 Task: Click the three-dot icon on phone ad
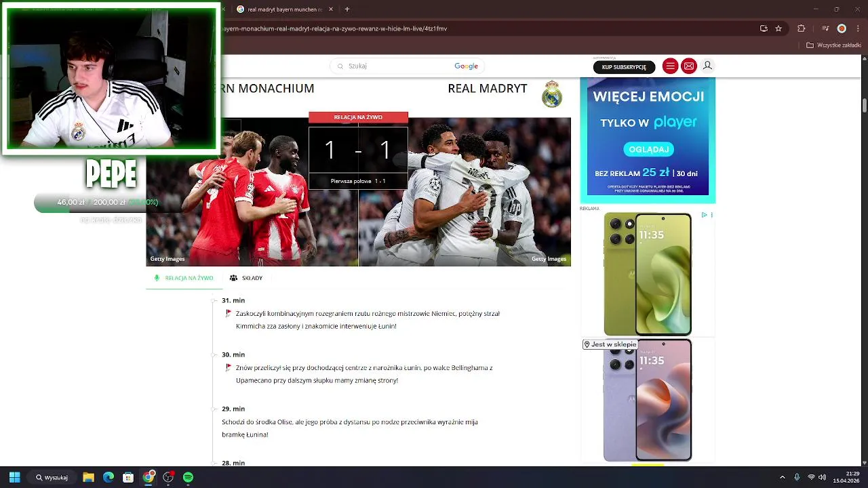click(711, 215)
